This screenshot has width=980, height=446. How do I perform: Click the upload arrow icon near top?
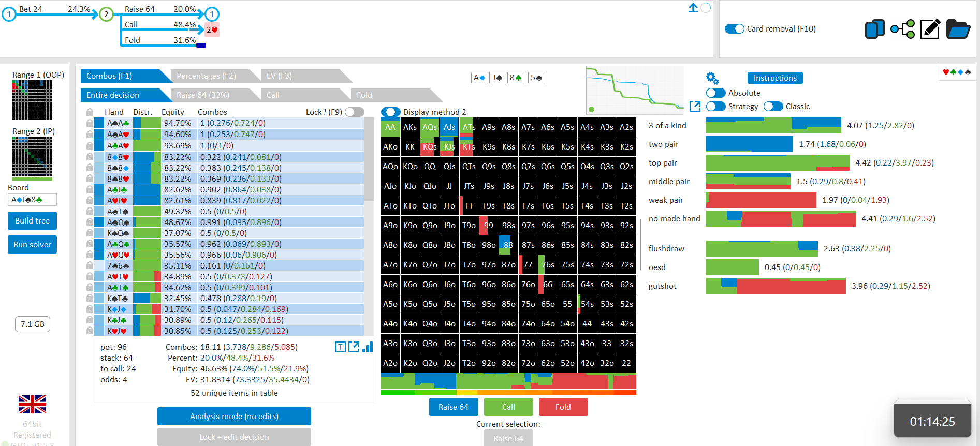[x=693, y=8]
